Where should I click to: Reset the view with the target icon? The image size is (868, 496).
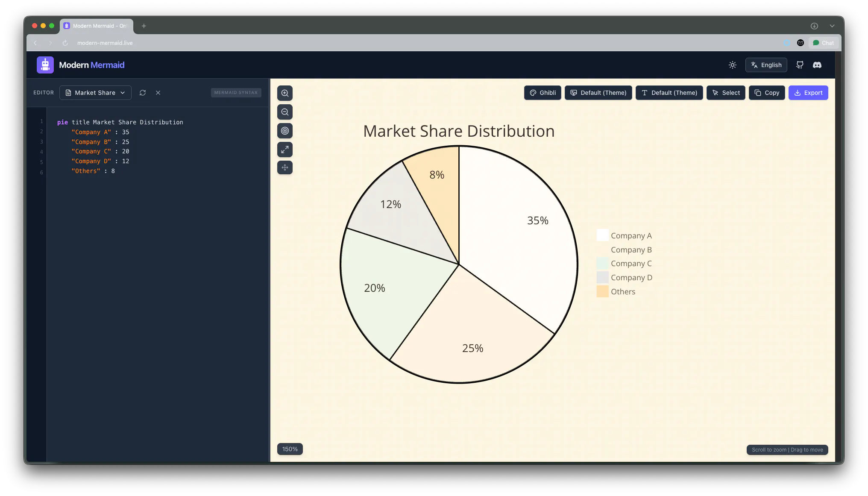(285, 131)
